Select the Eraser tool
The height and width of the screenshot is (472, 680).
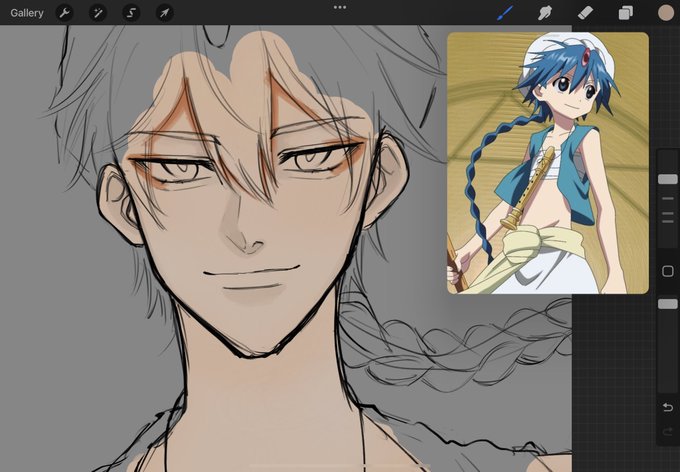tap(585, 13)
